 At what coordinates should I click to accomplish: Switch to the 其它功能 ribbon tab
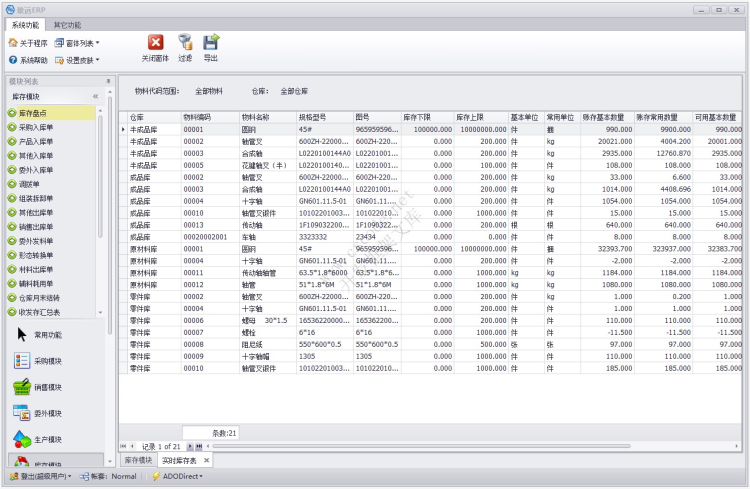[x=68, y=23]
